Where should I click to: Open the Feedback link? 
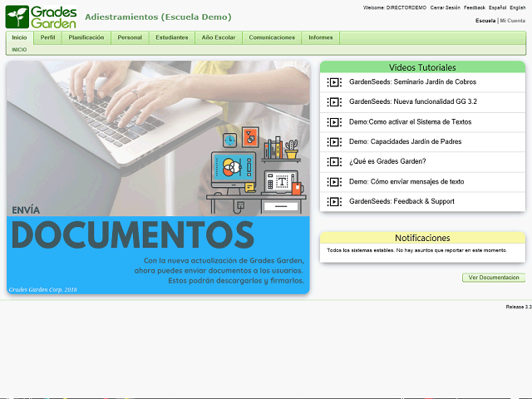tap(475, 7)
